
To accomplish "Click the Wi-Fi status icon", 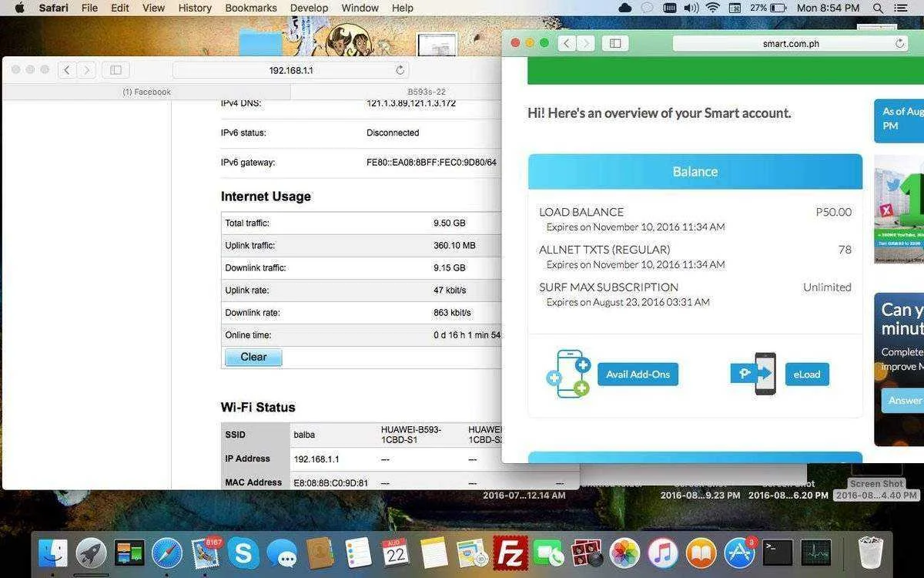I will tap(713, 8).
